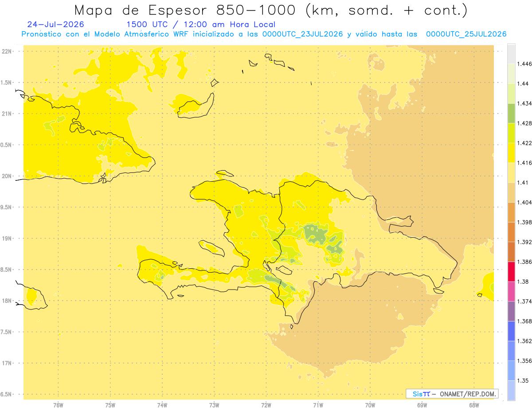
Task: Click the '17N' latitude label
Action: 8,364
